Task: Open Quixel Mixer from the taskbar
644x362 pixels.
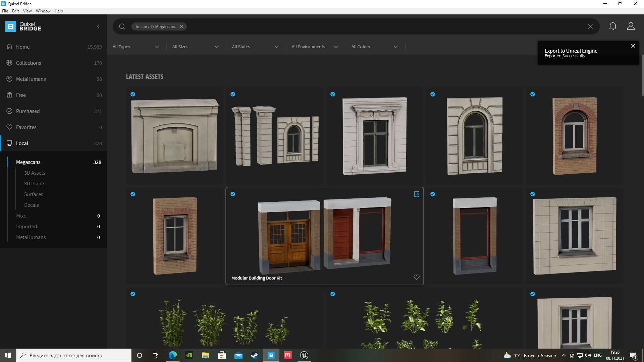Action: 288,355
